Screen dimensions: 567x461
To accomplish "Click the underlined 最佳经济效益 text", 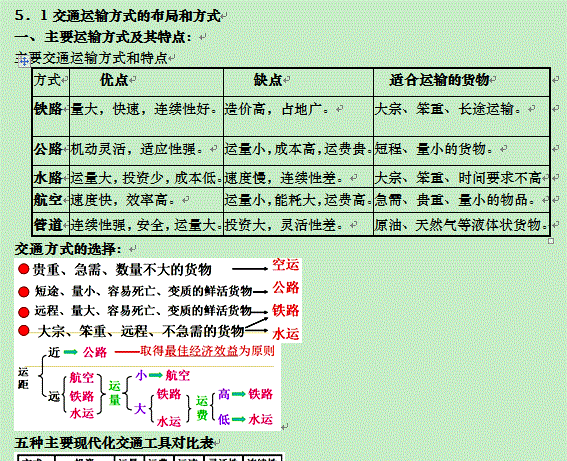I will pos(201,350).
